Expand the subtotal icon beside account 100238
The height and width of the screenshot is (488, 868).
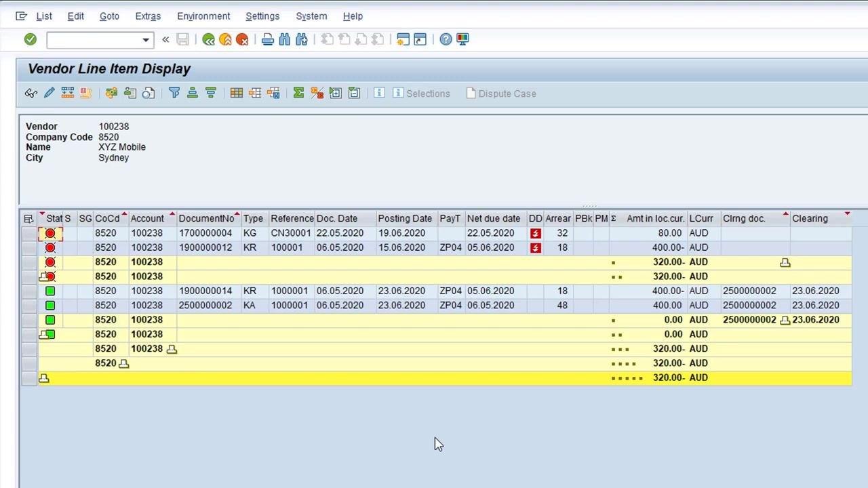click(x=172, y=349)
